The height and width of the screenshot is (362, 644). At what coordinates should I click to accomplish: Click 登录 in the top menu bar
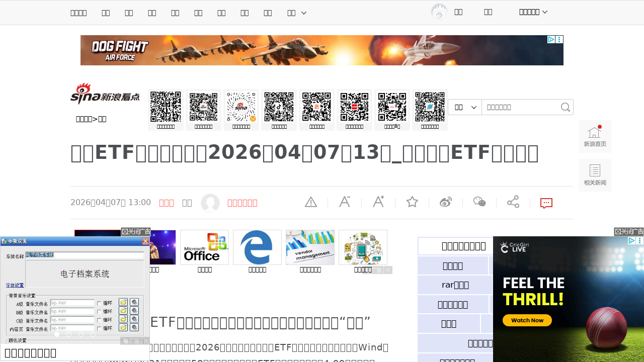[458, 12]
